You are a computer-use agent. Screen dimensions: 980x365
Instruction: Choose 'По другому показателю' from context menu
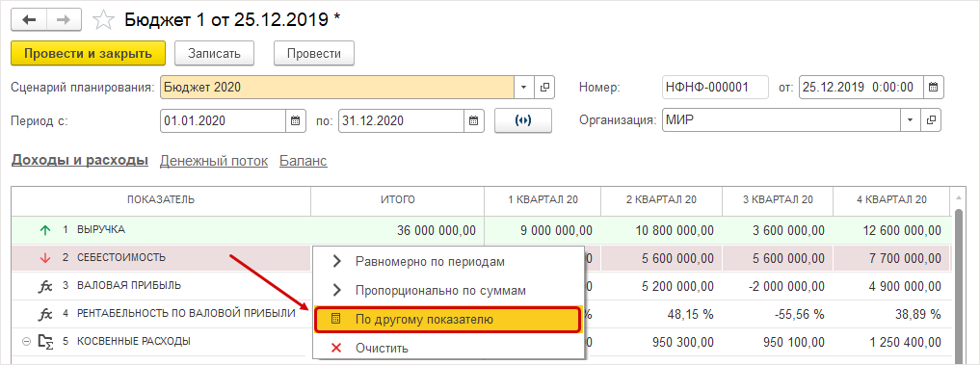(x=448, y=320)
